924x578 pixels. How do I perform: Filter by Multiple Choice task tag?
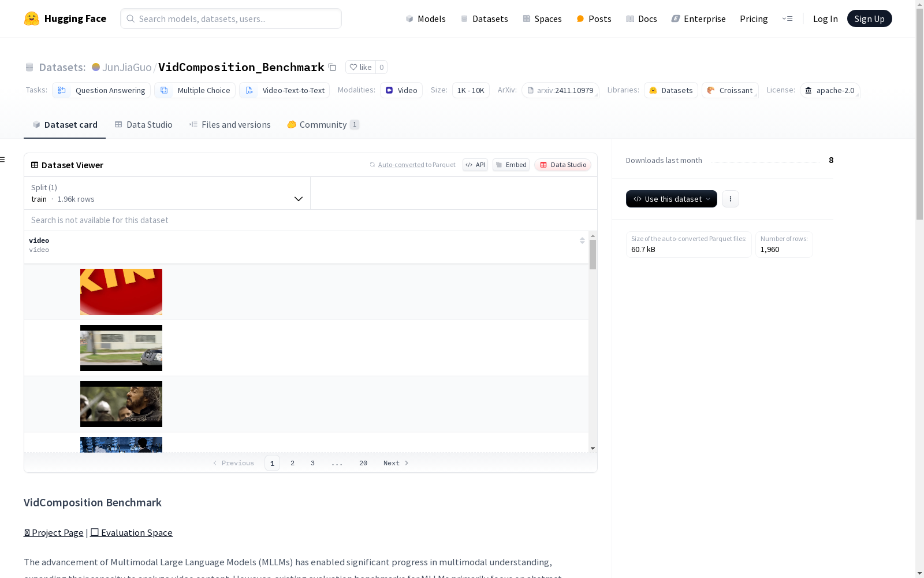click(x=195, y=90)
